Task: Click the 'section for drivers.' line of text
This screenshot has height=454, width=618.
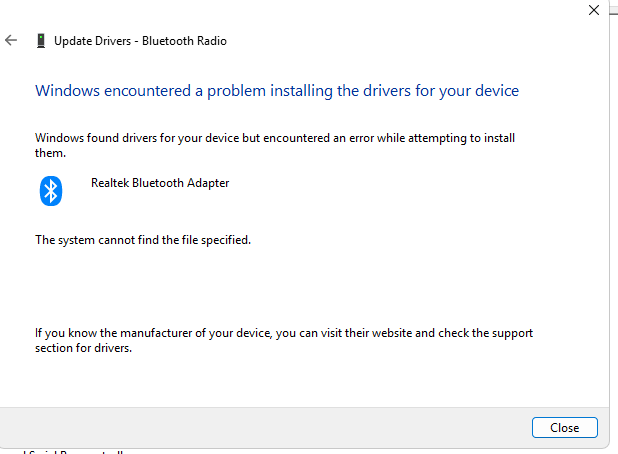Action: coord(83,349)
